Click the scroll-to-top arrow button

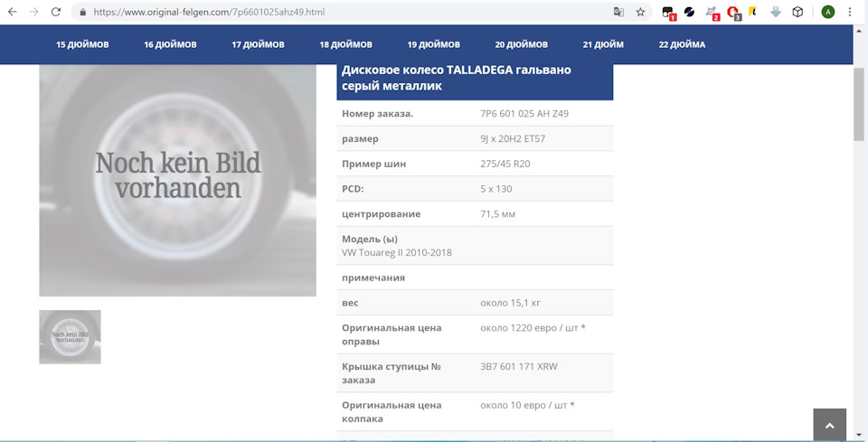pyautogui.click(x=829, y=425)
